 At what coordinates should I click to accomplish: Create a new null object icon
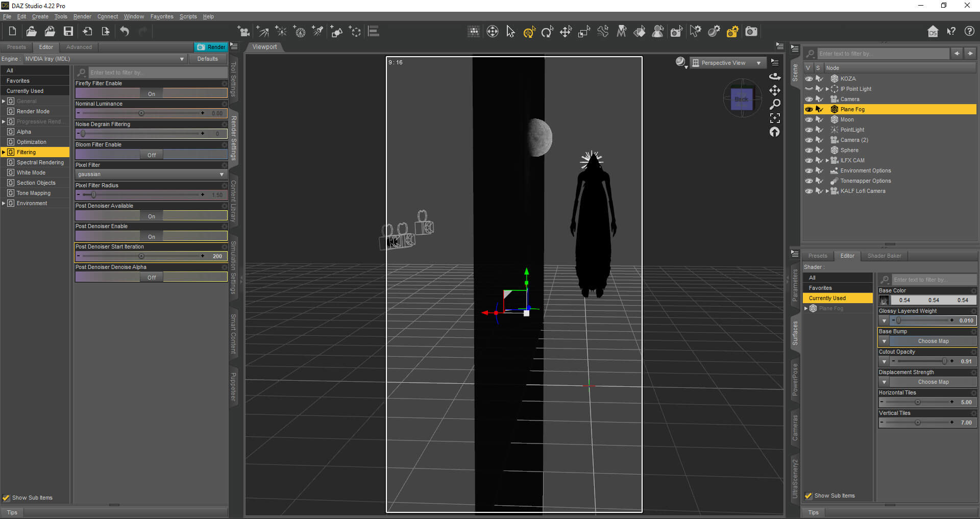point(355,32)
